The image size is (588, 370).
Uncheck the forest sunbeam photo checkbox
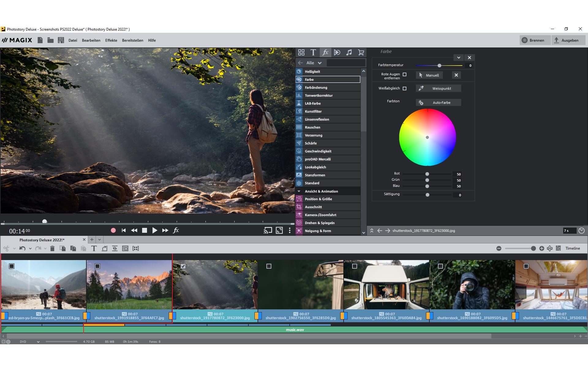tap(183, 266)
